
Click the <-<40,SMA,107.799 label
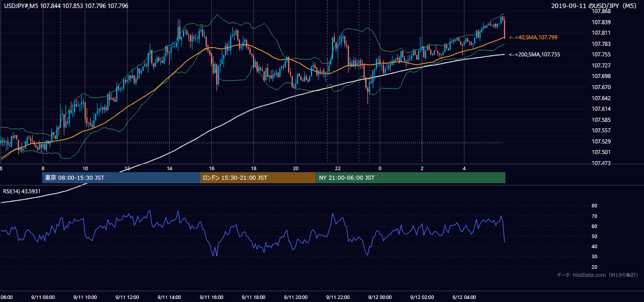pos(533,37)
